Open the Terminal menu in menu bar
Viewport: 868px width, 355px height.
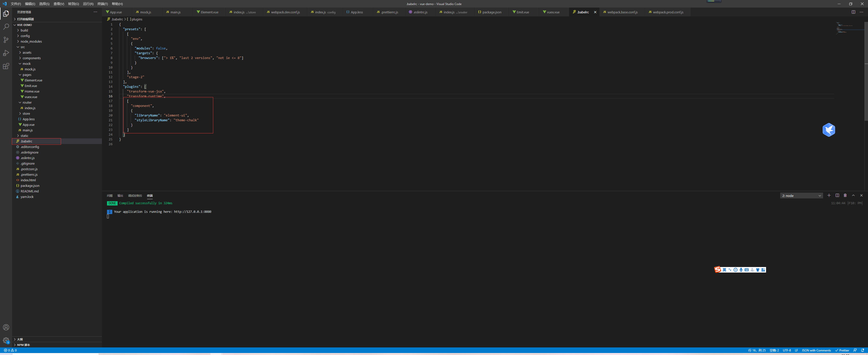tap(102, 4)
